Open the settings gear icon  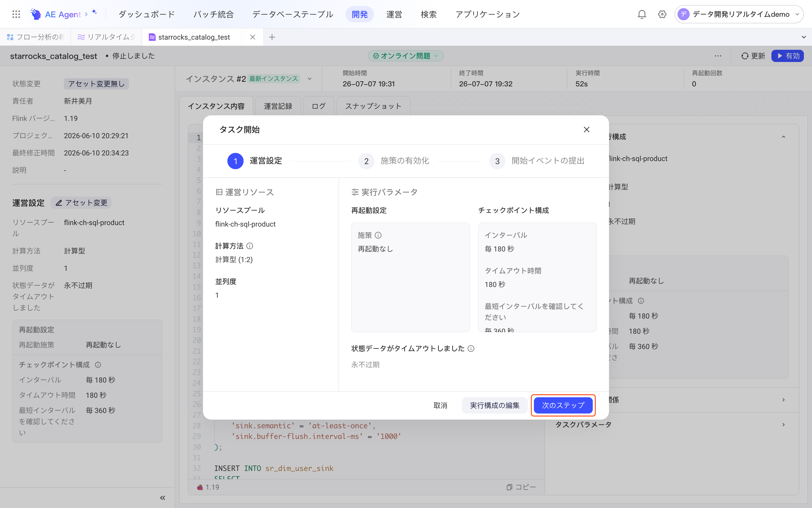click(662, 14)
